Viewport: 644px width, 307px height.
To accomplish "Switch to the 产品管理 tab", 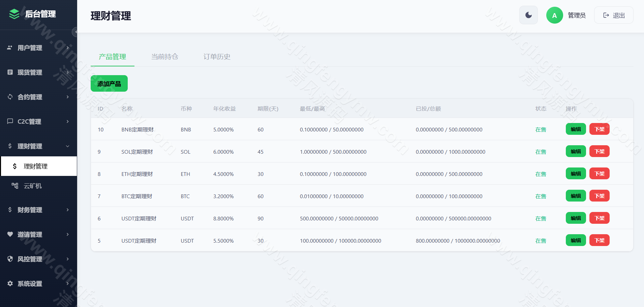I will (x=113, y=57).
